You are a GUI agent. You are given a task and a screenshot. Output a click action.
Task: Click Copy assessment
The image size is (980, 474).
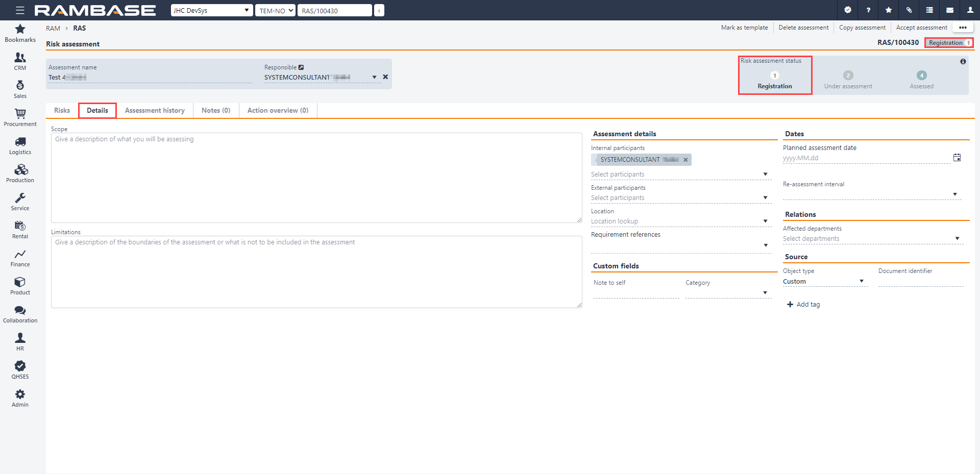[862, 27]
